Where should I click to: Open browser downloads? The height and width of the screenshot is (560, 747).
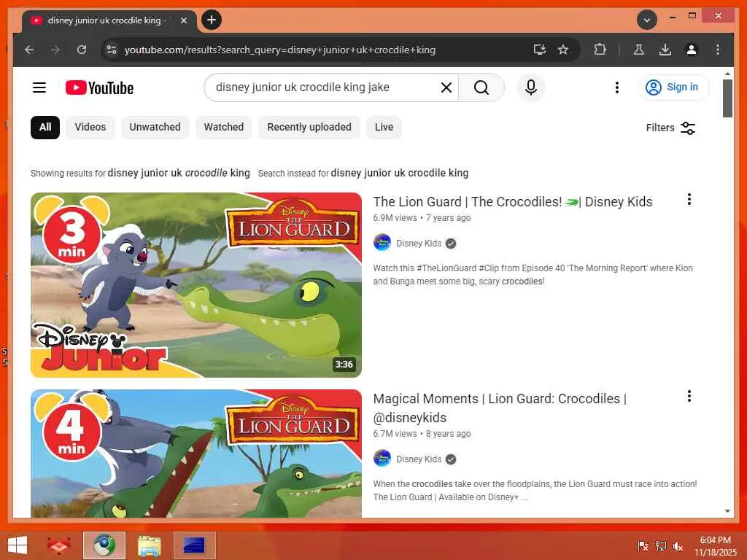[x=665, y=50]
